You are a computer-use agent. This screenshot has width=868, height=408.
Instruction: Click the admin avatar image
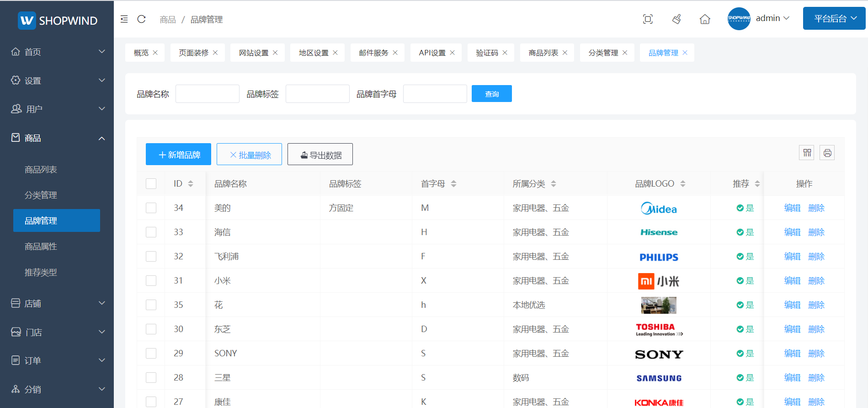point(739,19)
